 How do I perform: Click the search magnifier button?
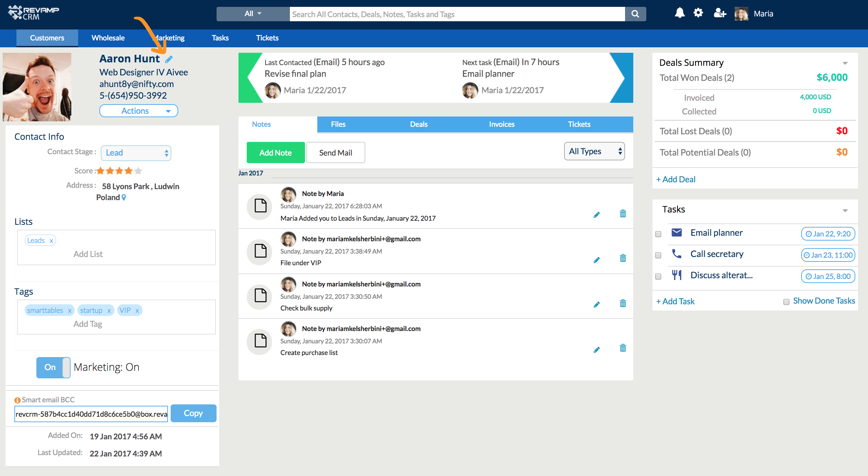coord(635,14)
